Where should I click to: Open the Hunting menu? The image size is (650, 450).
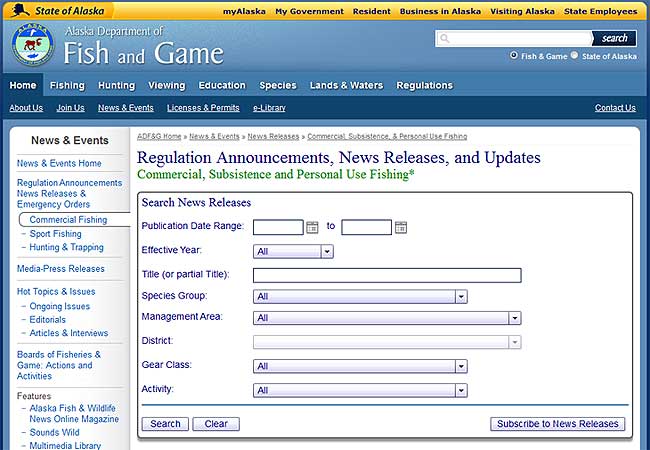pyautogui.click(x=116, y=85)
